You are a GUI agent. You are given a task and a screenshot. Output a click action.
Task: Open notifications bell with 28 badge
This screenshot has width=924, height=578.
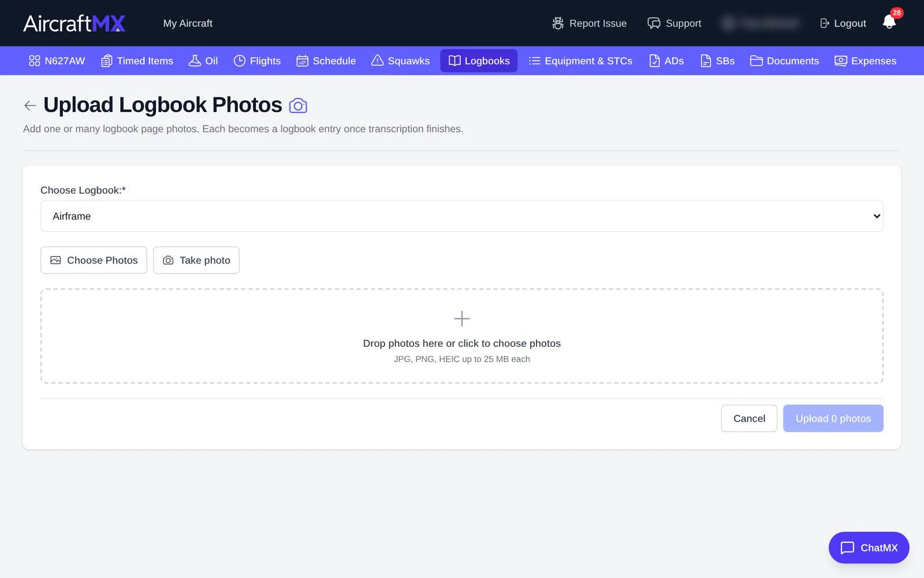coord(889,22)
